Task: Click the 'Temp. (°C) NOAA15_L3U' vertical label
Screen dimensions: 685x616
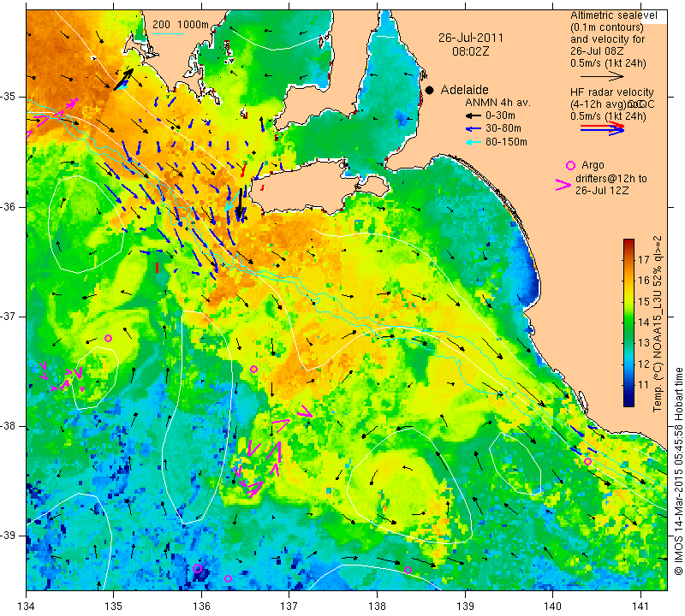Action: (658, 341)
